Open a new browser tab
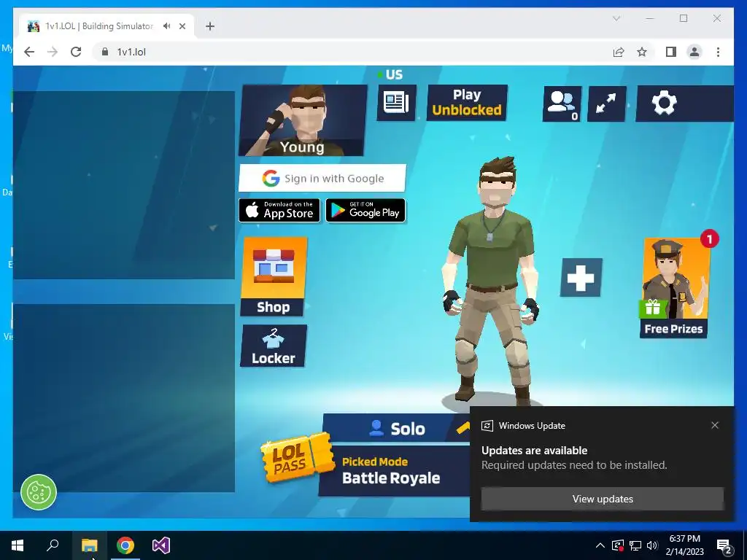Viewport: 747px width, 560px height. 210,26
